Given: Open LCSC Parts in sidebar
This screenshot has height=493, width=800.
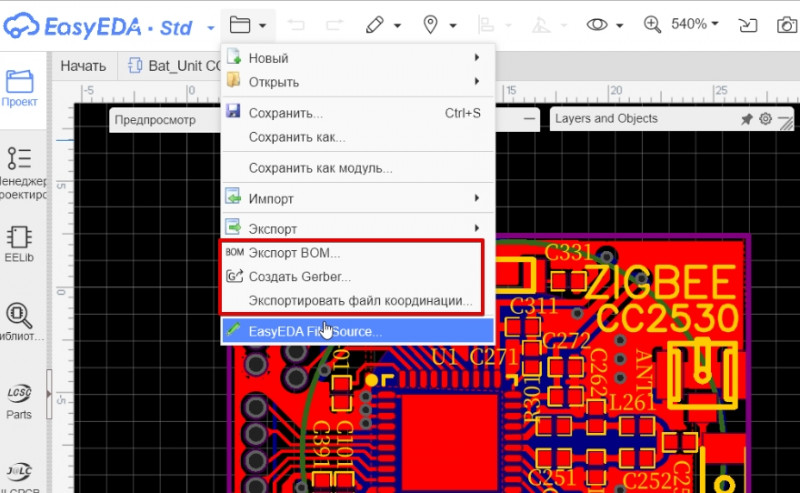Looking at the screenshot, I should tap(19, 400).
